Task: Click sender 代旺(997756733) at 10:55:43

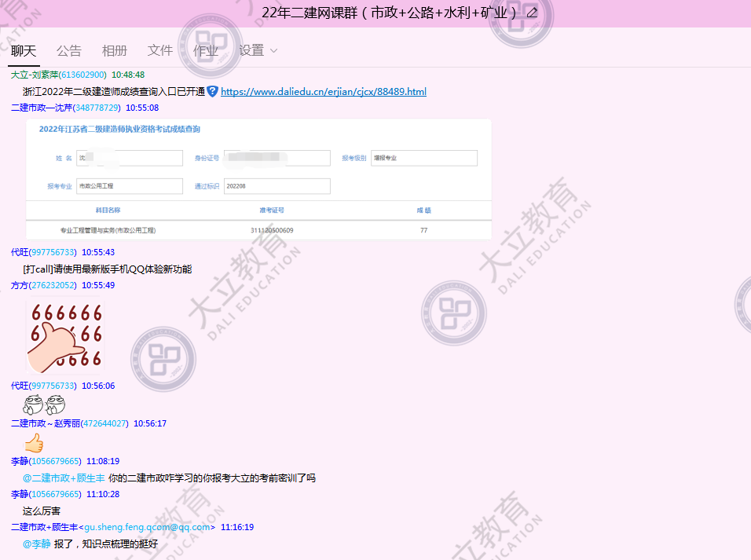Action: point(43,252)
